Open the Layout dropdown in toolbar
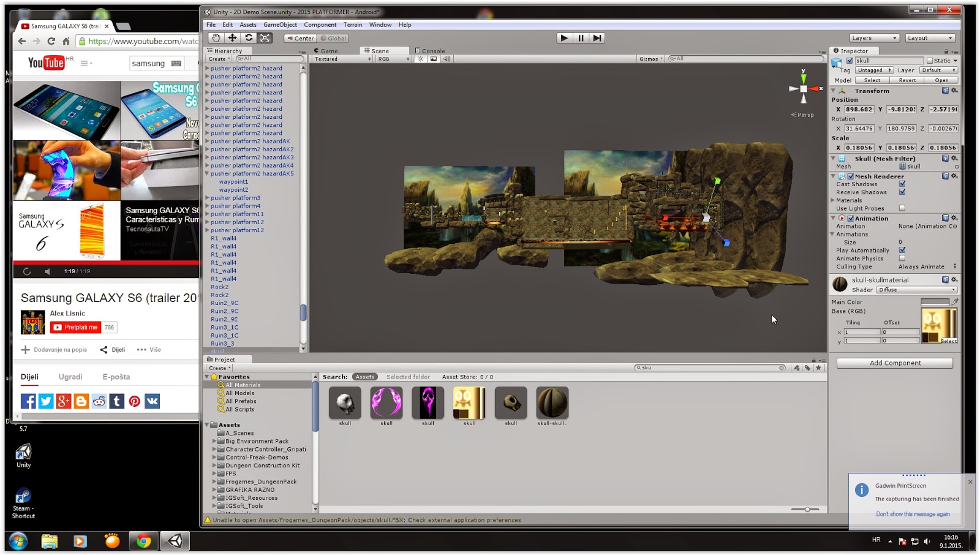 click(x=930, y=38)
